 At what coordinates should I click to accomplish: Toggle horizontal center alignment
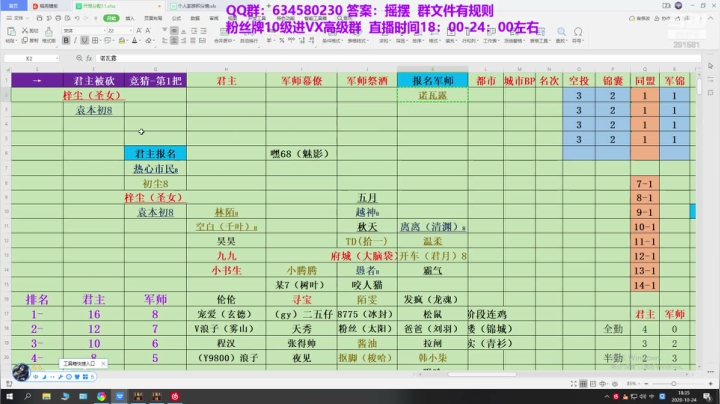tap(174, 40)
